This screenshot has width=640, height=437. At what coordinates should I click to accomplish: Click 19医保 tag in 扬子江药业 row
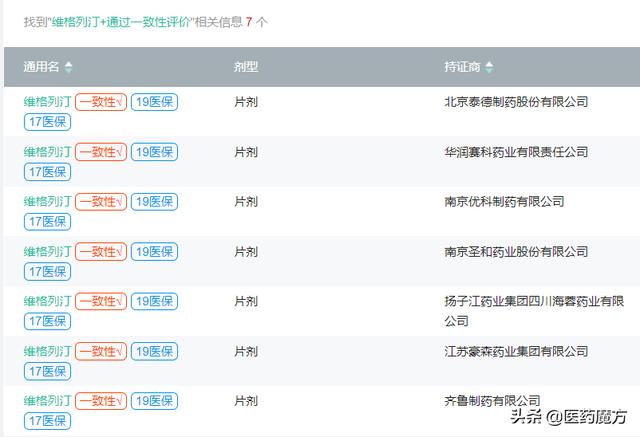[154, 301]
